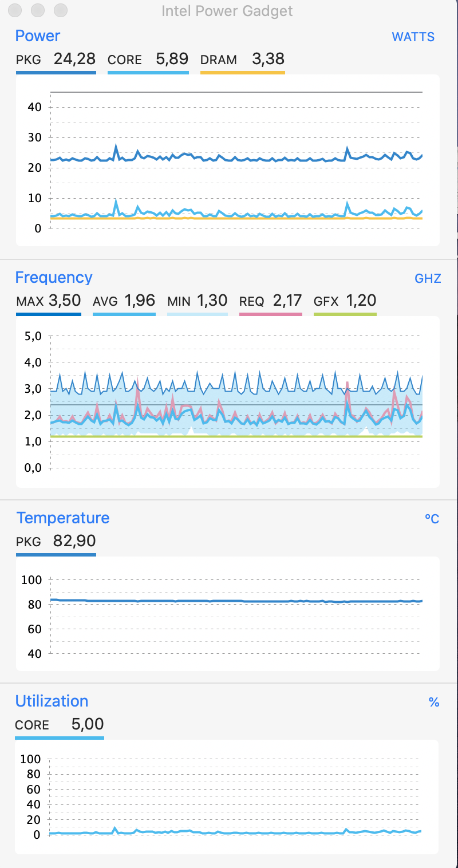458x868 pixels.
Task: Click the MIN frequency legend item
Action: click(198, 301)
